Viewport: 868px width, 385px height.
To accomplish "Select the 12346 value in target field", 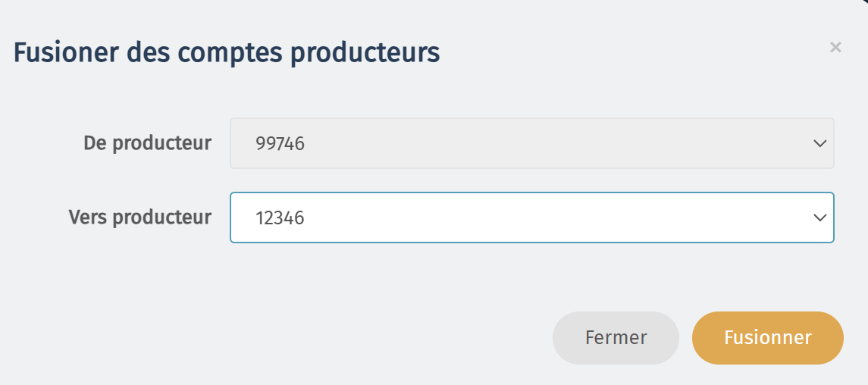I will click(x=280, y=218).
